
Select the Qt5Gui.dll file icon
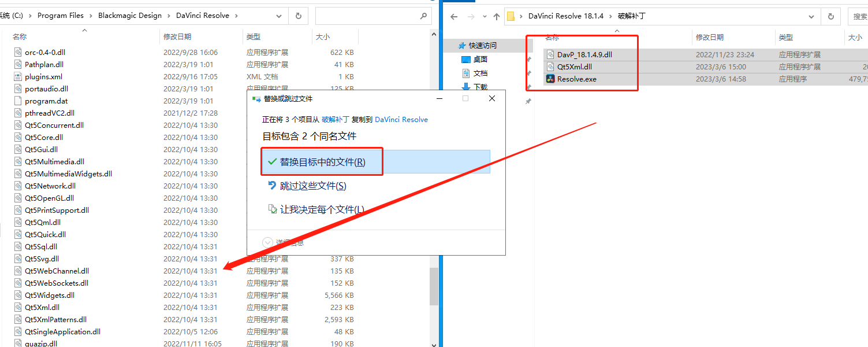[18, 149]
